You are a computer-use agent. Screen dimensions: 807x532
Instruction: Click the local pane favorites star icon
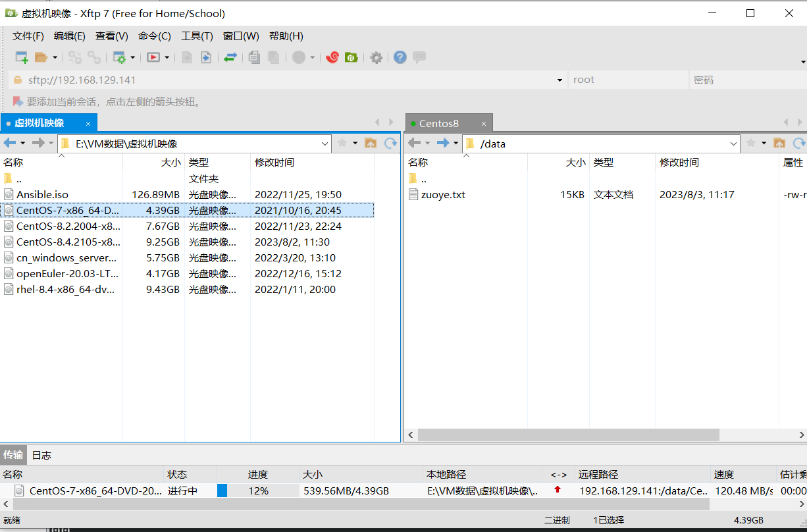point(342,143)
